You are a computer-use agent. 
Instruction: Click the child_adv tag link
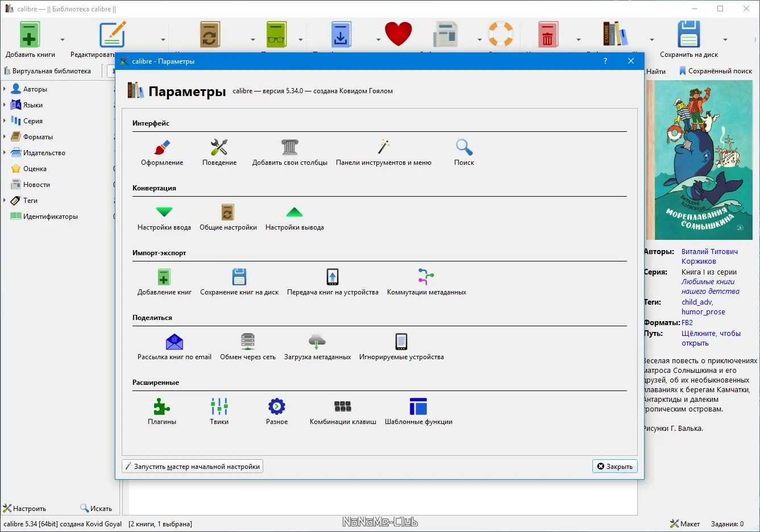[697, 302]
